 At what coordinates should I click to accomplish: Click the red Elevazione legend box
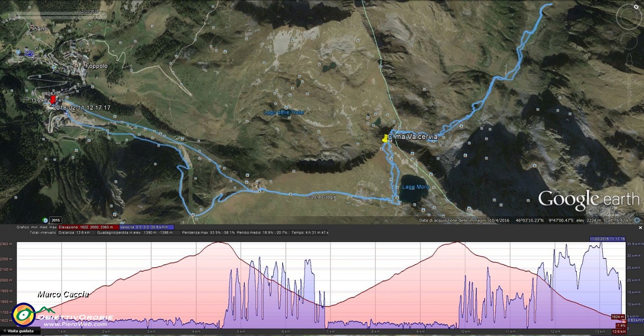[88, 227]
